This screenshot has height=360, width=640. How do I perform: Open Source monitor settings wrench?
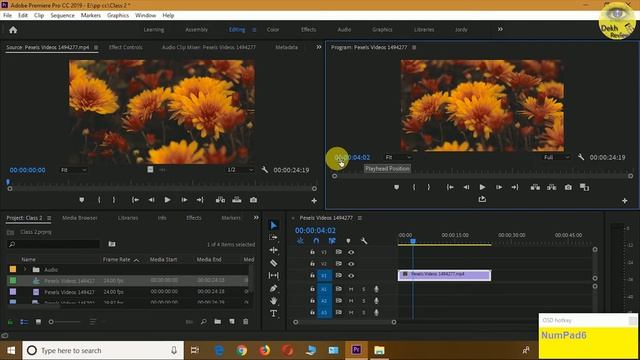coord(264,169)
